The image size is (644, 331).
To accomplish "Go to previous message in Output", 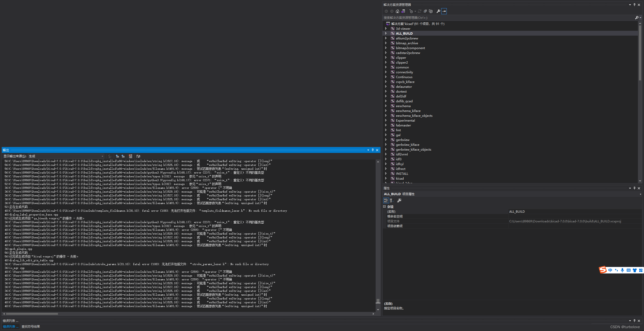I will pos(117,156).
